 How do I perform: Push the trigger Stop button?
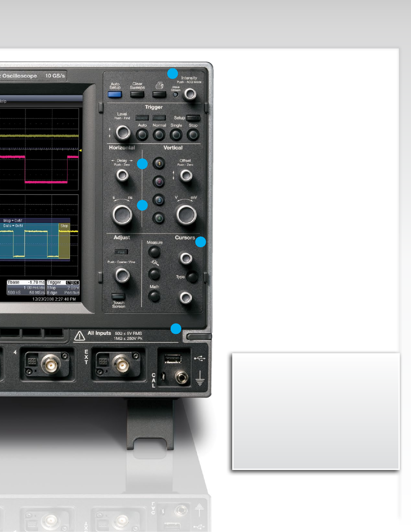(x=193, y=135)
